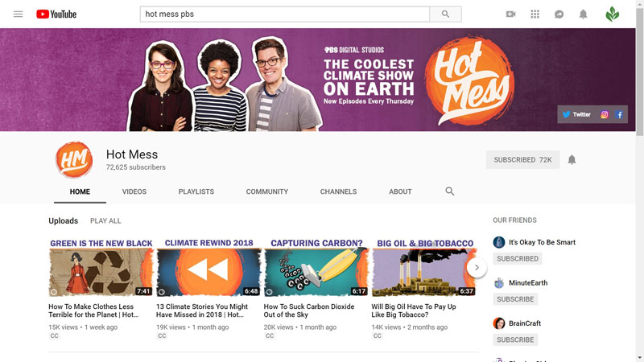Click the 6:17 duration badge
Screen dimensions: 644x362
coord(358,291)
